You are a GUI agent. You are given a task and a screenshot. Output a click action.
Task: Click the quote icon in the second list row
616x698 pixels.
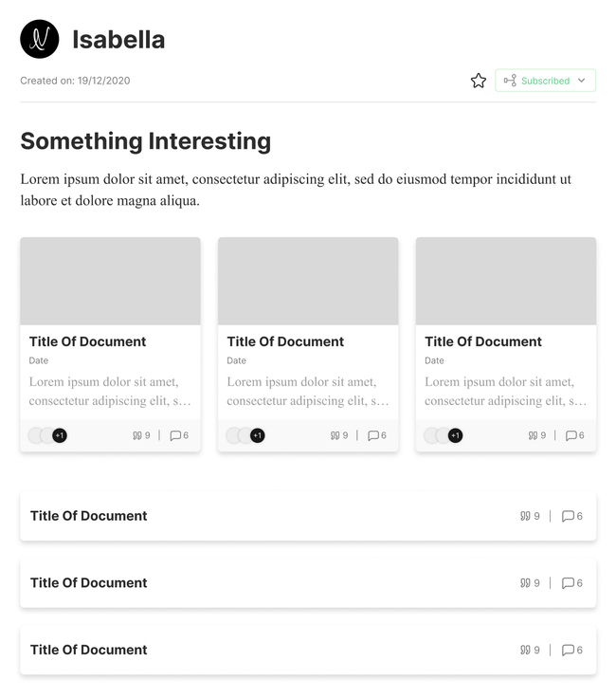click(x=525, y=583)
